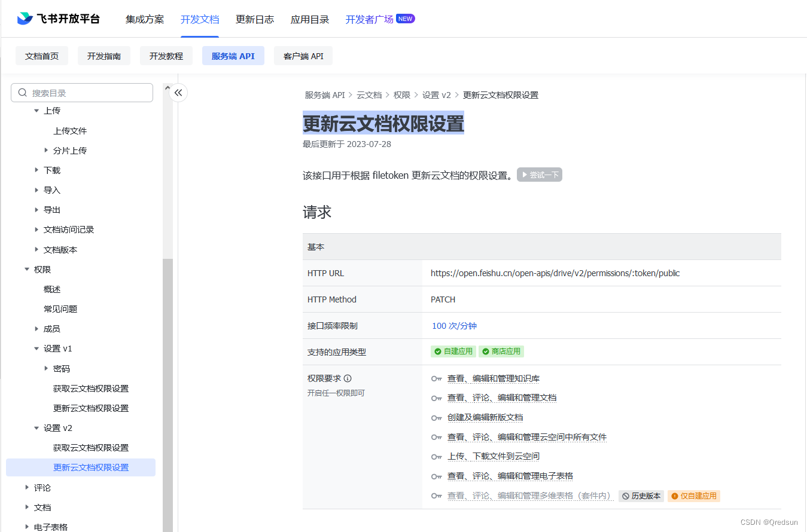Open 开发文档 in top navigation

(200, 19)
